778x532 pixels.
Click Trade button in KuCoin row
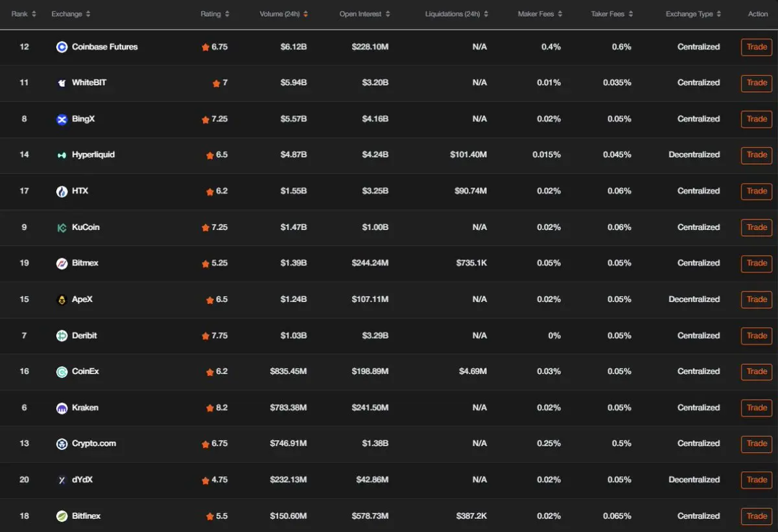click(x=757, y=227)
